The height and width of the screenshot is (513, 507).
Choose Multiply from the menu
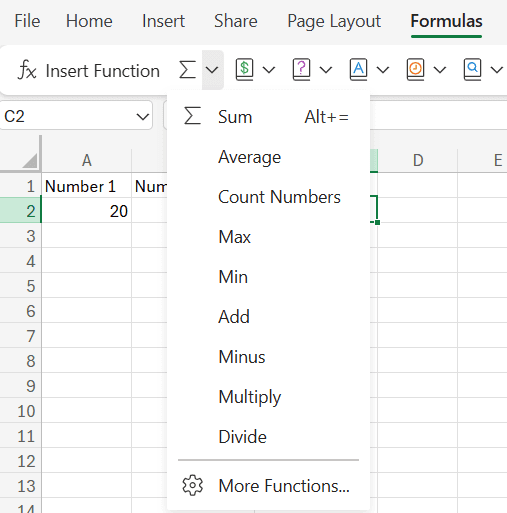pos(268,397)
